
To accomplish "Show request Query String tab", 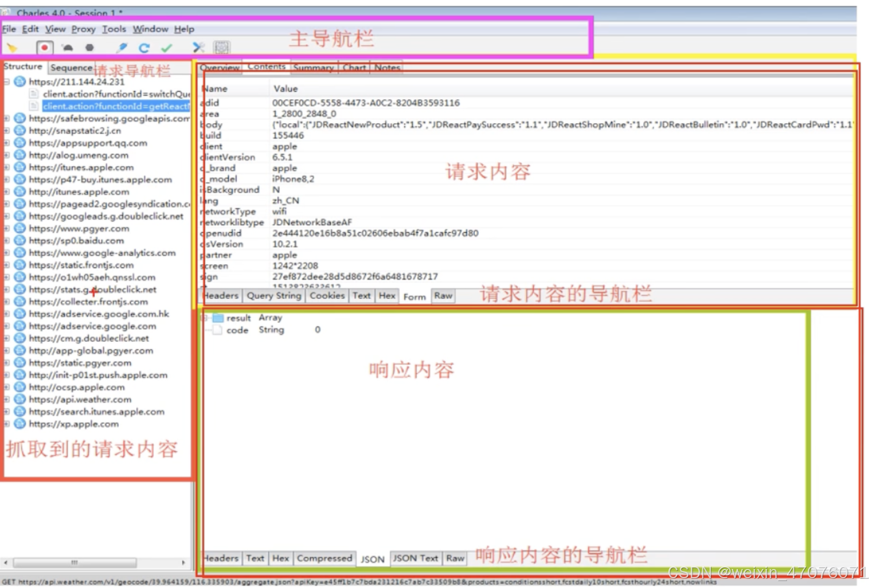I will [x=274, y=296].
